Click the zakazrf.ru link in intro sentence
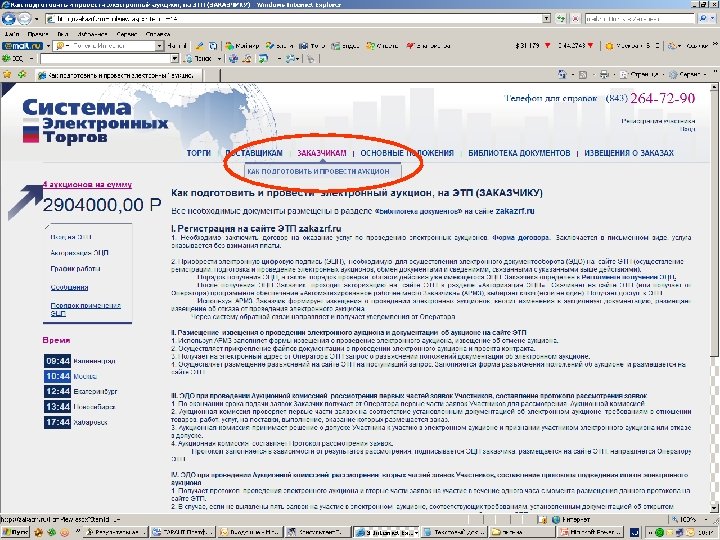Viewport: 720px width, 540px height. pyautogui.click(x=515, y=211)
